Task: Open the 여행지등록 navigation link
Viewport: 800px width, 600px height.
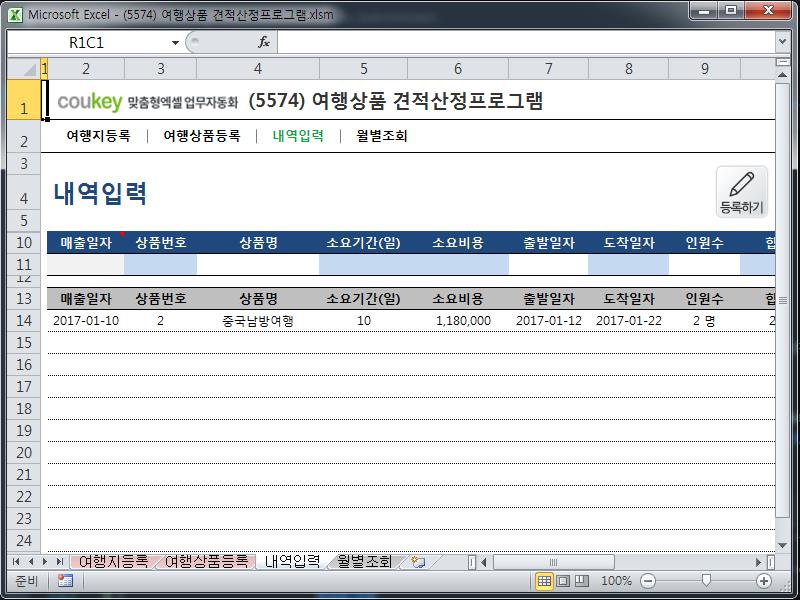Action: [98, 136]
